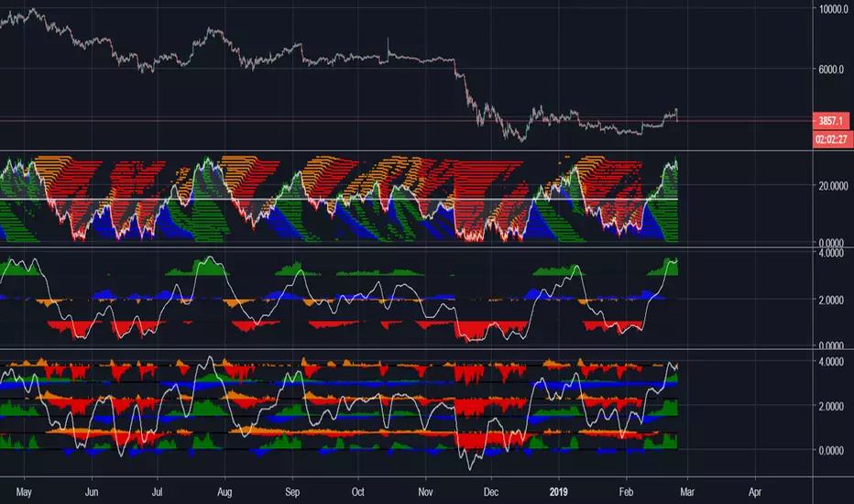Screen dimensions: 854x504
Task: Click the Aug label on time axis
Action: coord(224,492)
